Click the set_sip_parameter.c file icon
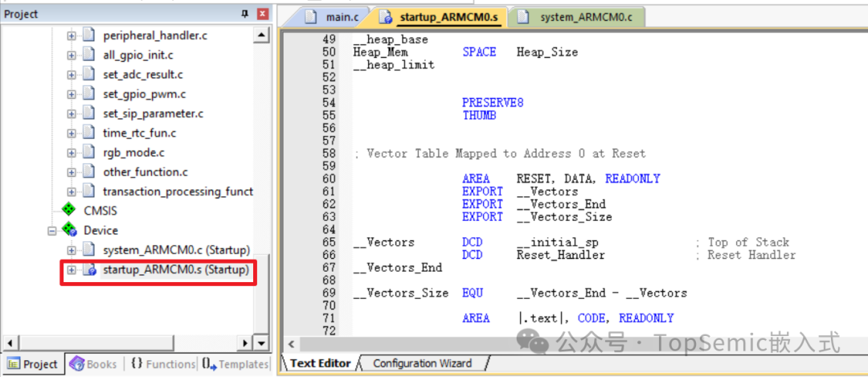 [88, 114]
